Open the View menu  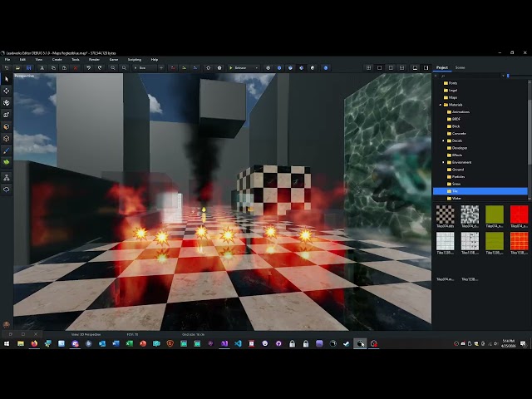(39, 60)
